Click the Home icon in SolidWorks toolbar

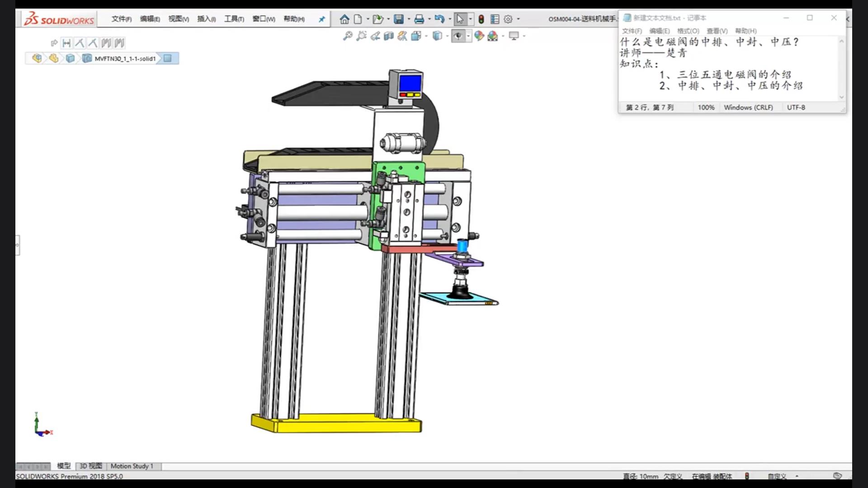(x=344, y=19)
